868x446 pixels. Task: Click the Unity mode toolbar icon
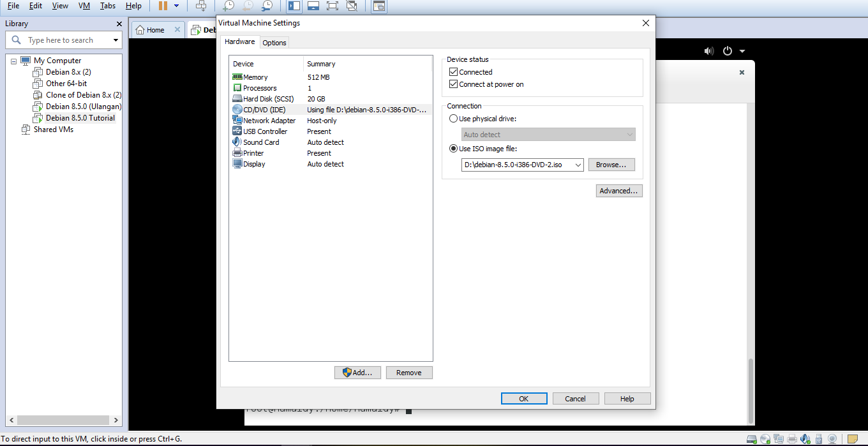[352, 6]
